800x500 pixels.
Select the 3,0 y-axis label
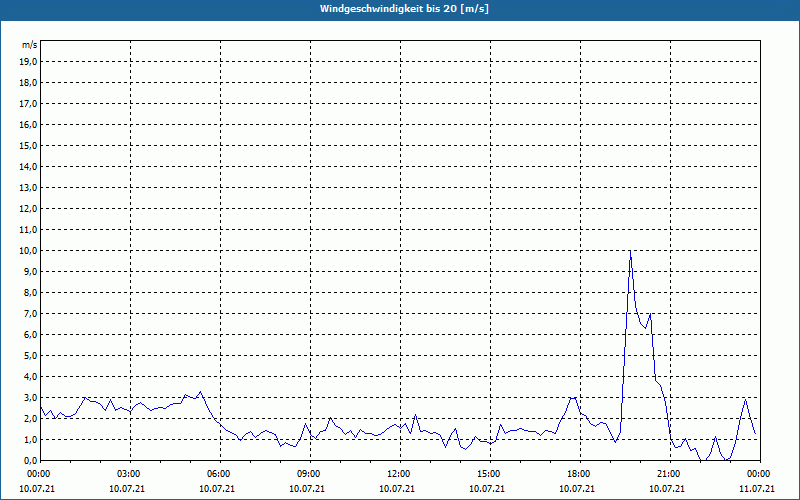point(30,397)
